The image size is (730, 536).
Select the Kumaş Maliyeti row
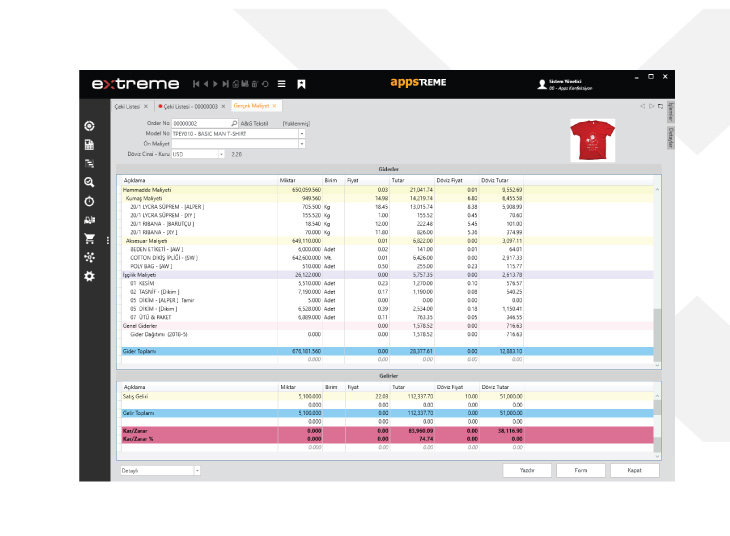pyautogui.click(x=387, y=198)
